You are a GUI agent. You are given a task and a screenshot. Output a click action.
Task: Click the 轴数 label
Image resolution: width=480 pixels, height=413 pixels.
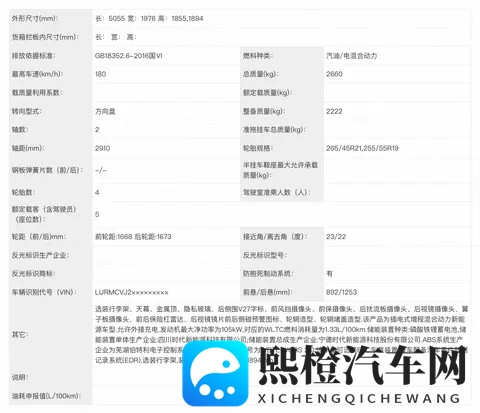20,130
